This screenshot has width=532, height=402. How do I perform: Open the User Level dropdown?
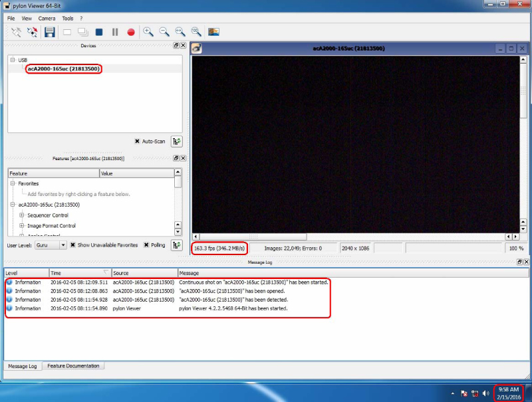[51, 245]
